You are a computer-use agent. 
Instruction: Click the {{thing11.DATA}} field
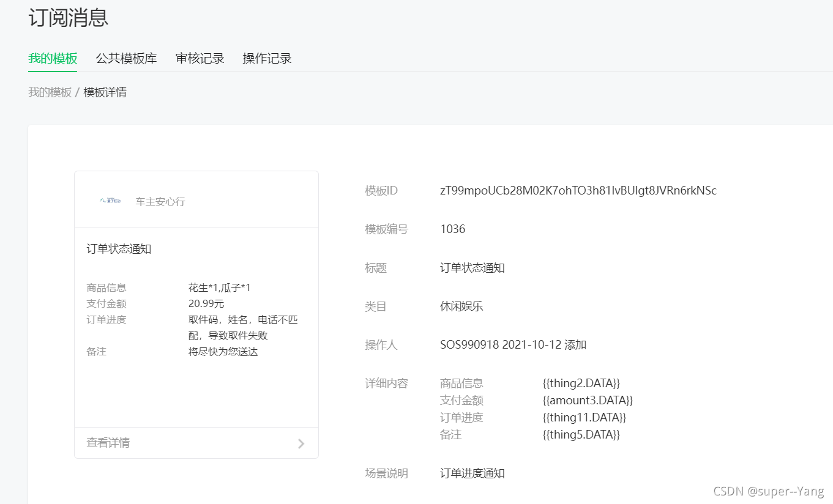(x=584, y=418)
